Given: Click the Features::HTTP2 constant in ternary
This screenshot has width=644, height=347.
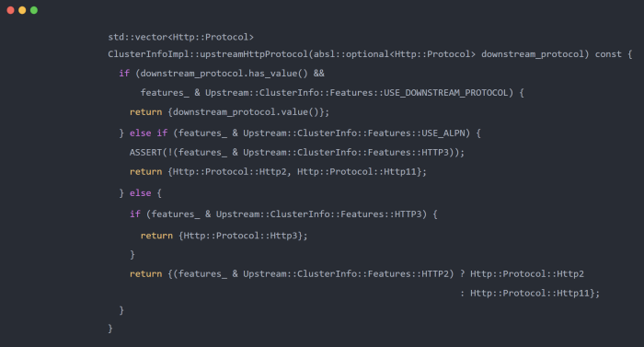Looking at the screenshot, I should (x=408, y=273).
